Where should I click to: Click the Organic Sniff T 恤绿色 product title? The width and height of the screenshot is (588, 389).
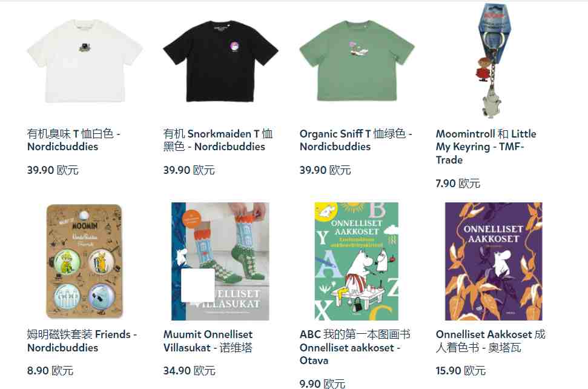[x=356, y=140]
